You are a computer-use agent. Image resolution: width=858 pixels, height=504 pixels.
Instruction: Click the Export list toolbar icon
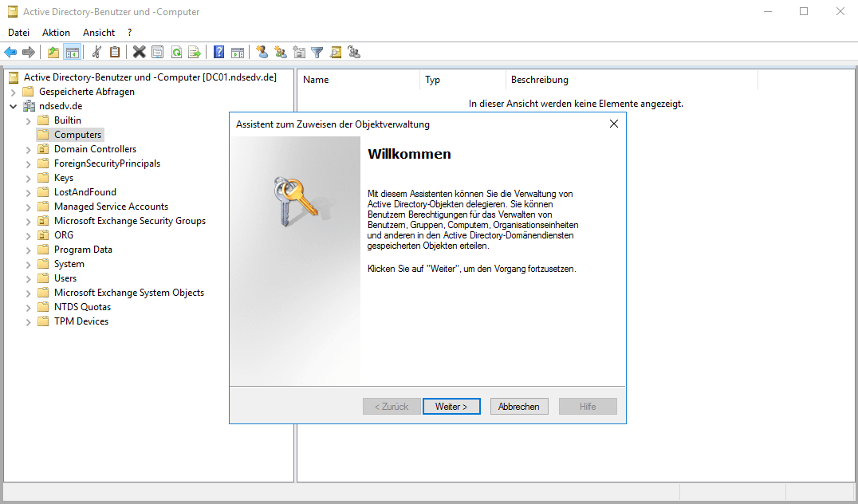coord(194,53)
